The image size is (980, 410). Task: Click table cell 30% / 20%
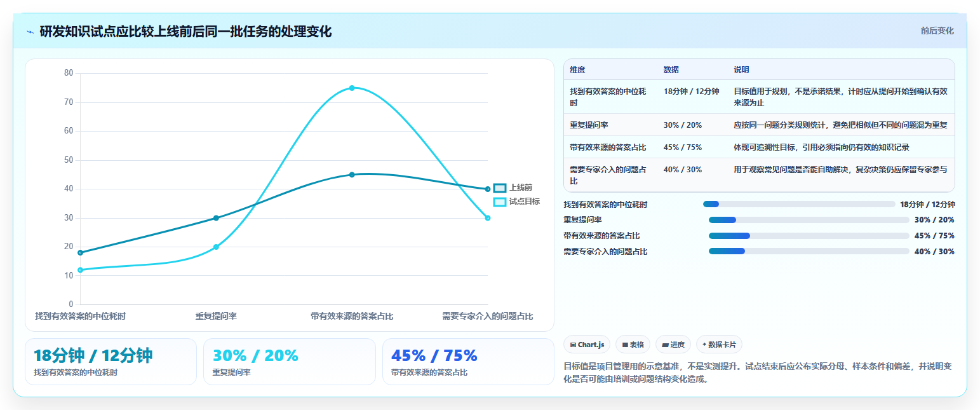[683, 125]
